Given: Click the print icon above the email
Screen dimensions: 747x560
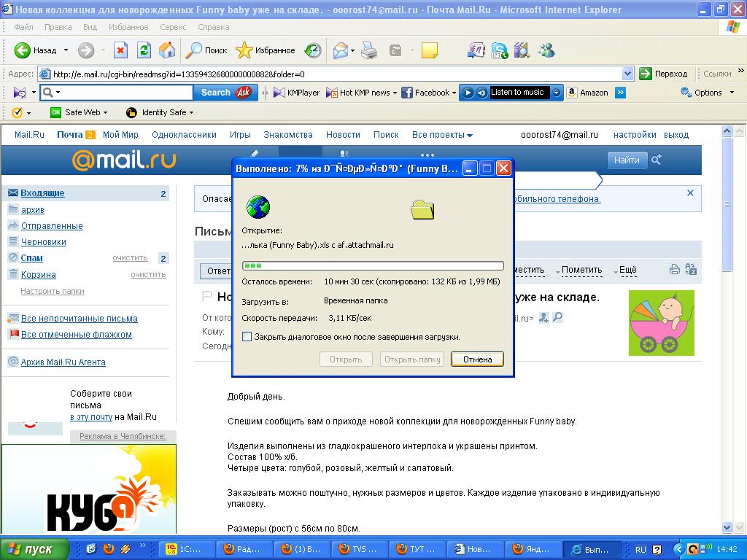Looking at the screenshot, I should (x=675, y=270).
